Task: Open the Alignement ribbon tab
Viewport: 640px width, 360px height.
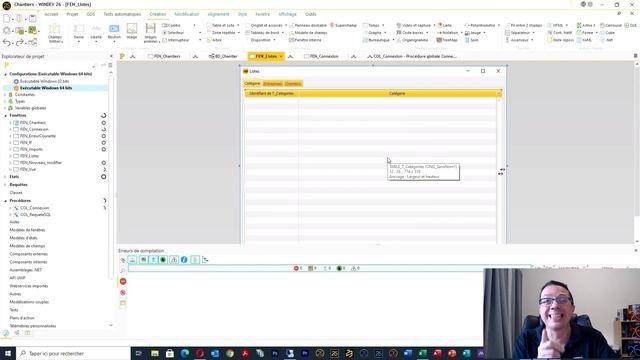Action: (x=218, y=14)
